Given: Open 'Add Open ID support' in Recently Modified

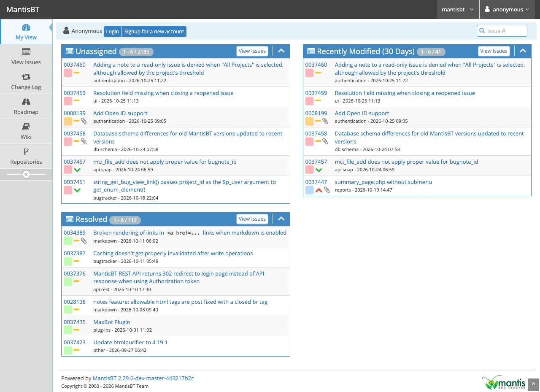Looking at the screenshot, I should click(x=362, y=113).
